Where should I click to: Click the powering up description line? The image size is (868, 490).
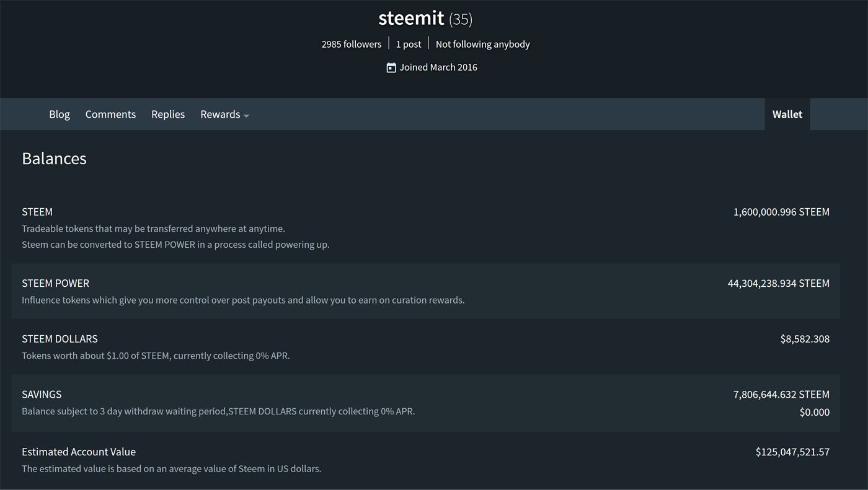coord(175,244)
